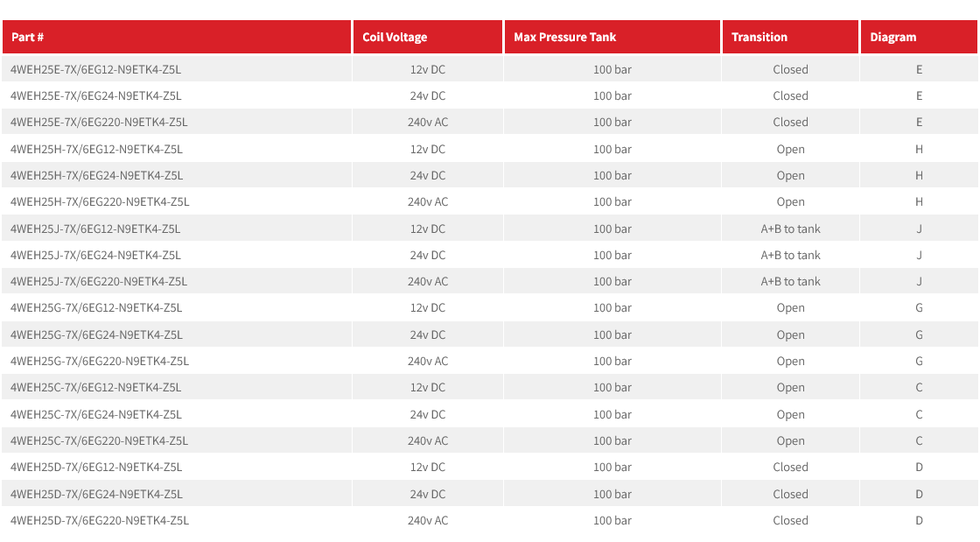Viewport: 980px width, 542px height.
Task: Click the Transition column header
Action: [x=759, y=37]
